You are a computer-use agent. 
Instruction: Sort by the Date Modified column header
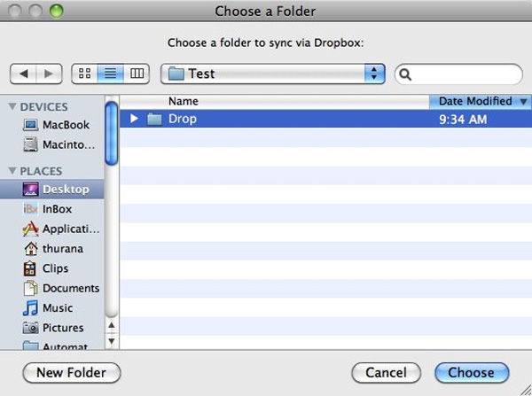pos(481,101)
